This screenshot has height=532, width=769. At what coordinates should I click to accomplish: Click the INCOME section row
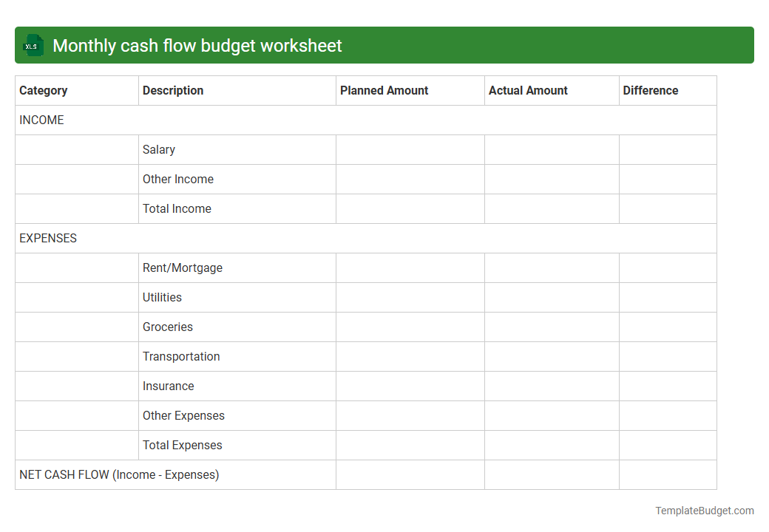tap(41, 120)
